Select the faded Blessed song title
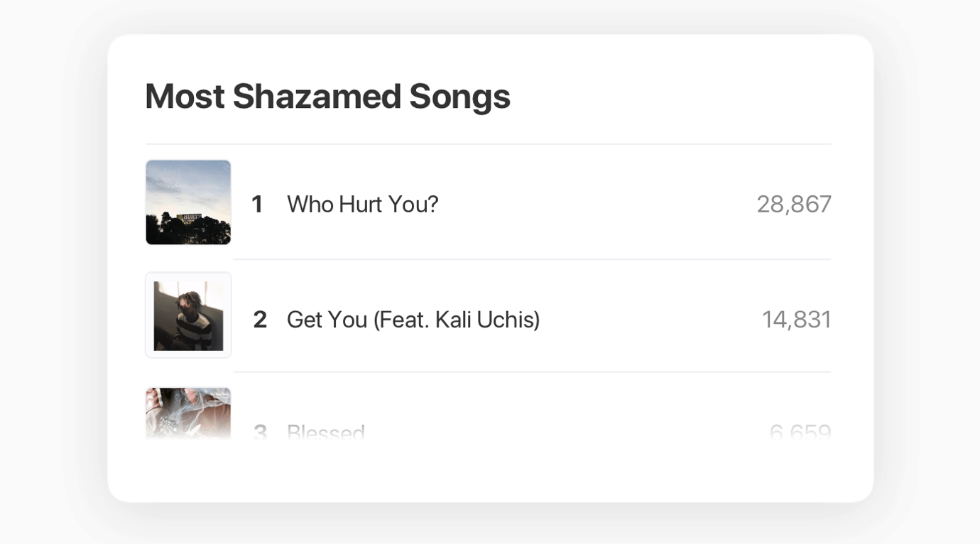 point(326,432)
